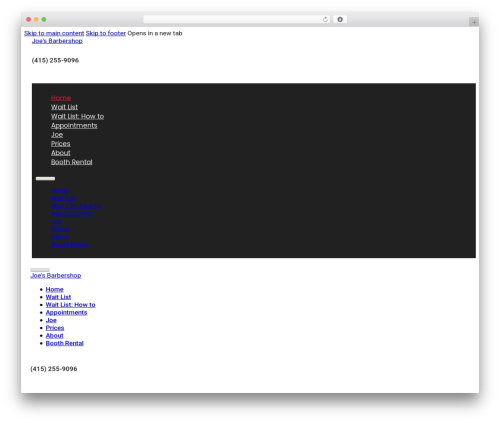This screenshot has height=423, width=500.
Task: Select red Home in dark menu
Action: (x=61, y=98)
